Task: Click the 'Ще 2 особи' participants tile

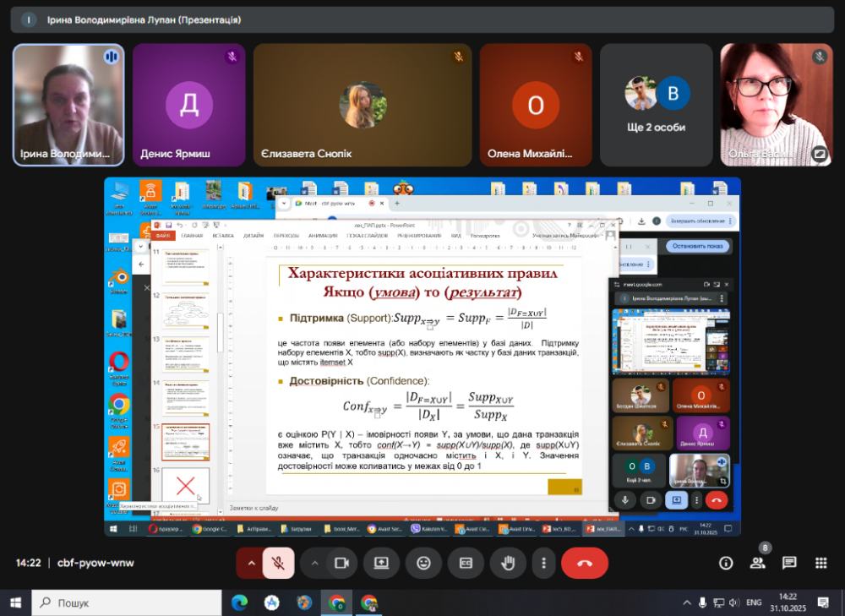Action: pyautogui.click(x=657, y=105)
